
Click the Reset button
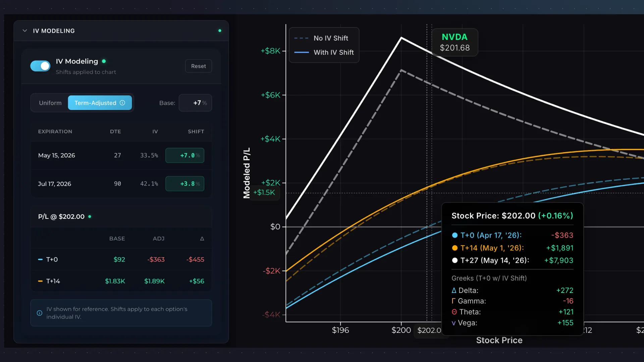[198, 66]
